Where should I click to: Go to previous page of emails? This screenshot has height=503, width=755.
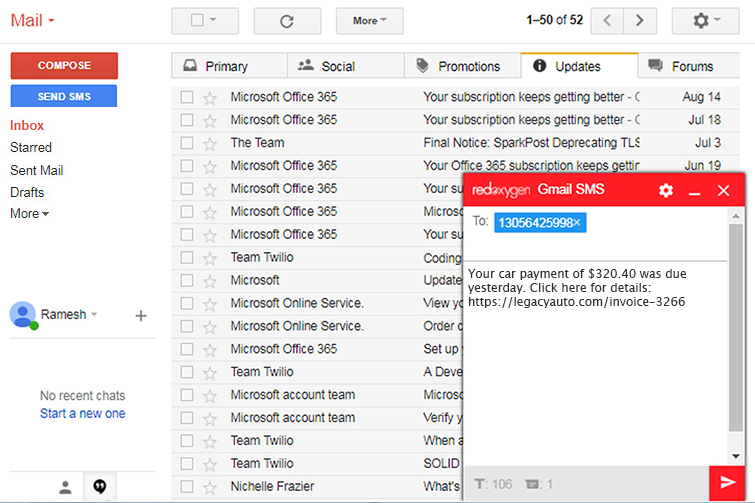coord(607,21)
